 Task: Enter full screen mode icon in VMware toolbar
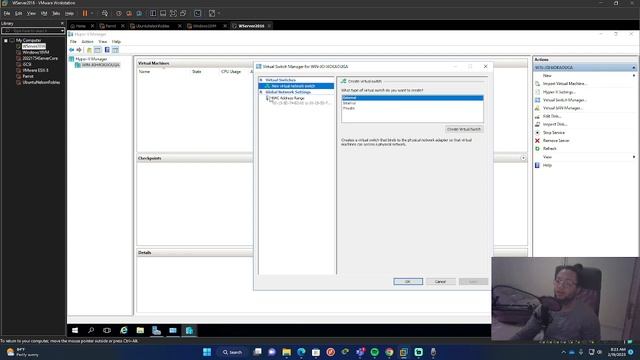tap(173, 13)
